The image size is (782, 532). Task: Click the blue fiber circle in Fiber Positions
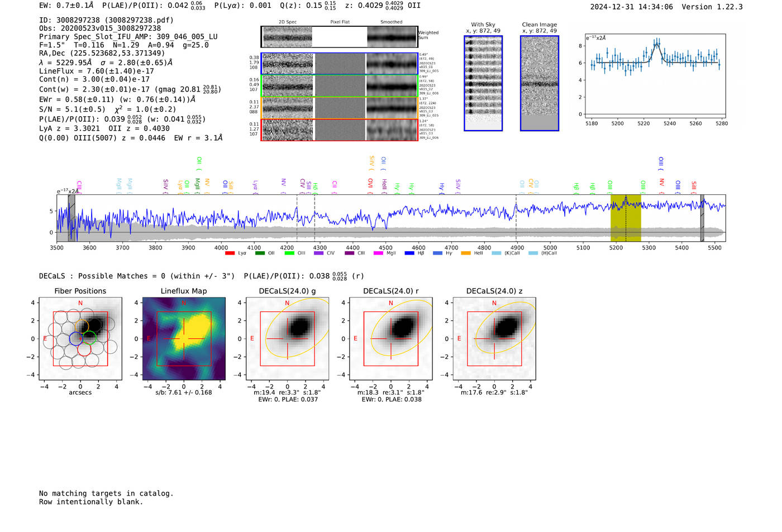coord(76,338)
